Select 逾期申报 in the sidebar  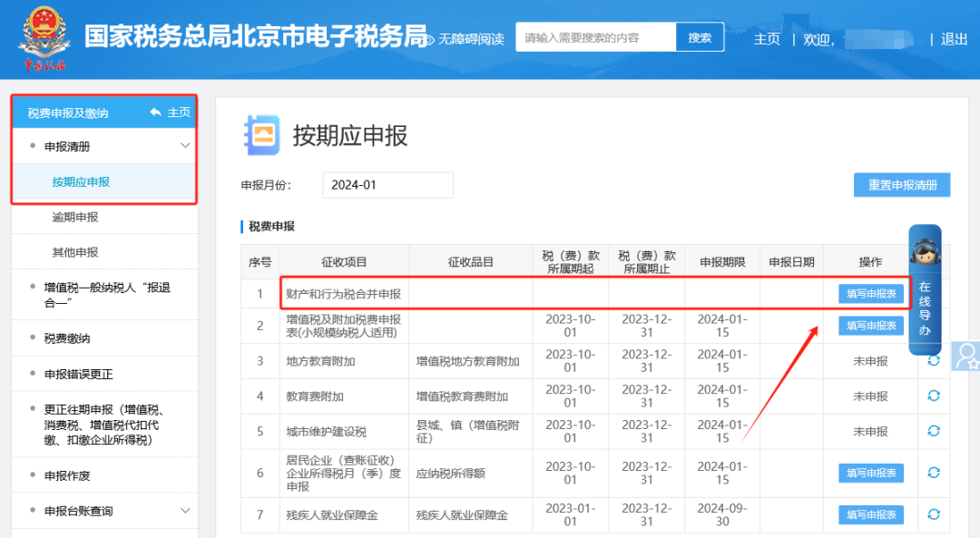pos(75,217)
